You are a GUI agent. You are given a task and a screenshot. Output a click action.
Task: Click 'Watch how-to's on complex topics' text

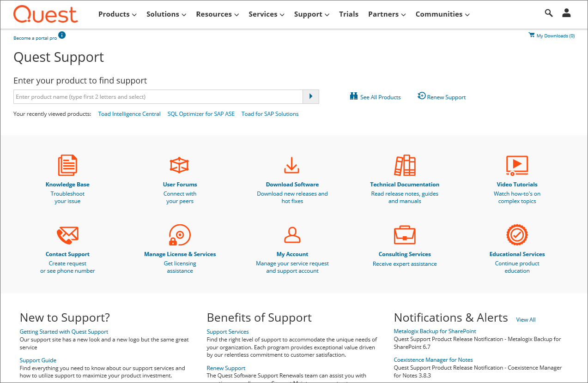(x=517, y=197)
